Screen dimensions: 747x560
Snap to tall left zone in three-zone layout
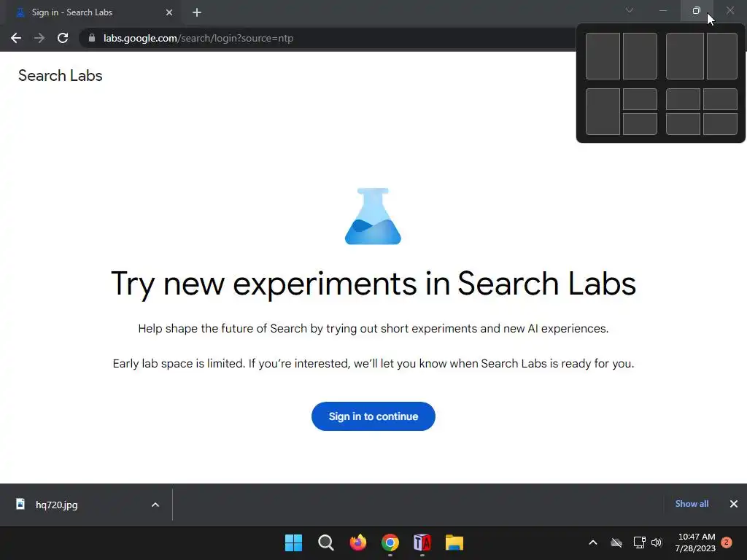click(603, 112)
